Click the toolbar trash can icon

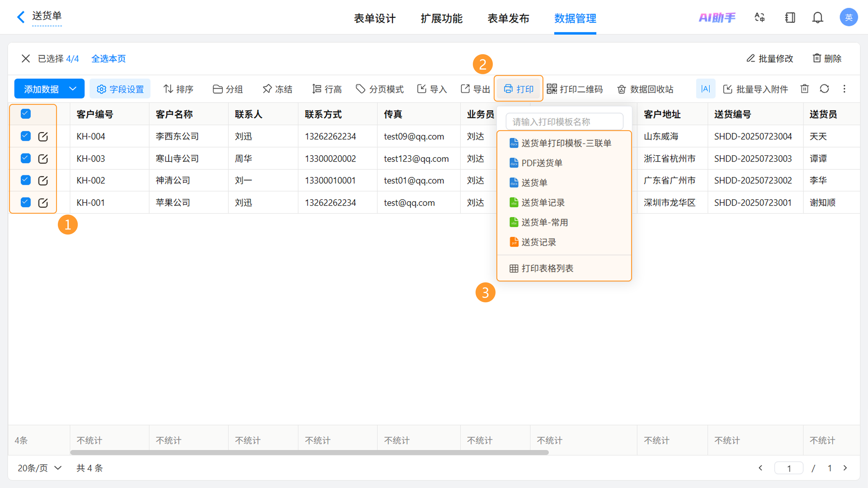[x=805, y=89]
